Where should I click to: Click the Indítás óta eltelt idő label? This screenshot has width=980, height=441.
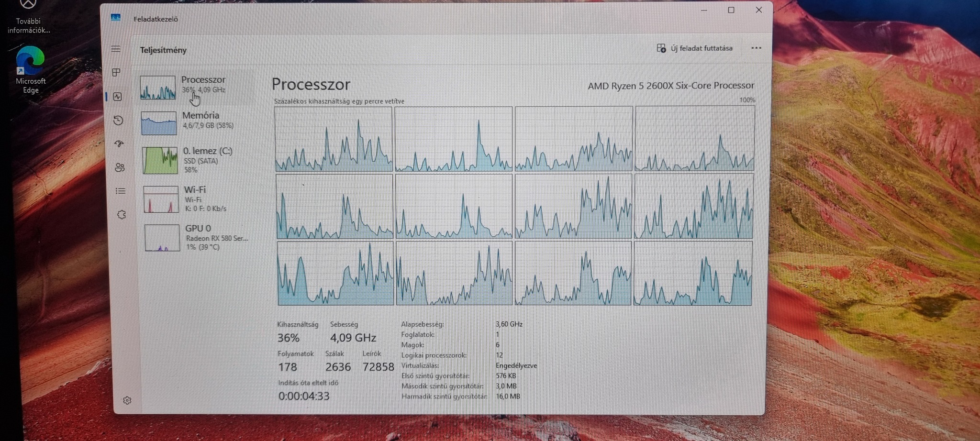click(308, 383)
